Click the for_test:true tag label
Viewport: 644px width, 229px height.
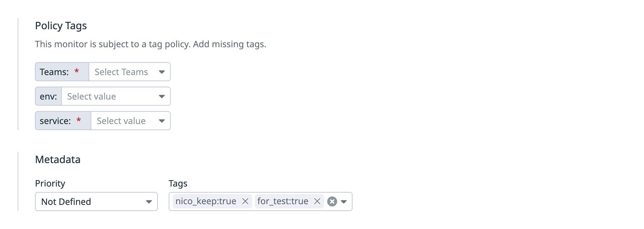pos(283,201)
